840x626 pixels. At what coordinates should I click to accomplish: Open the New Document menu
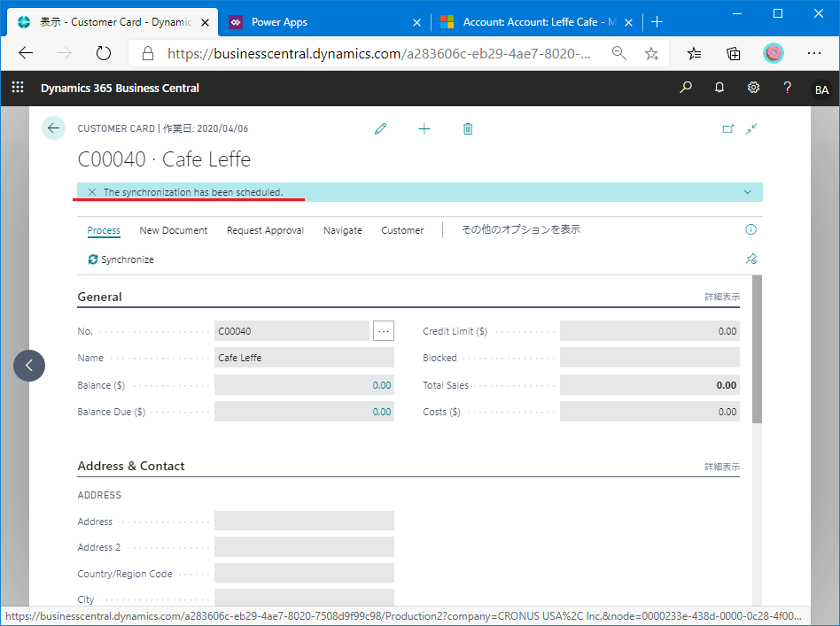point(173,230)
